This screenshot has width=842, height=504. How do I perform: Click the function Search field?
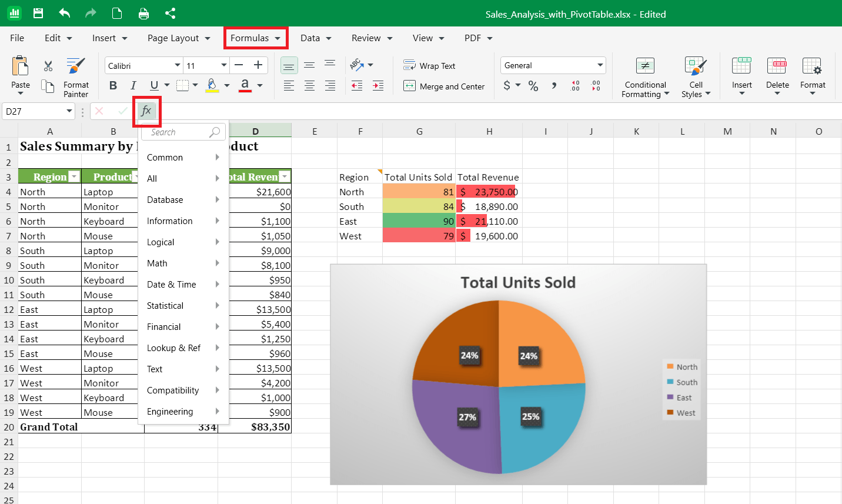185,132
